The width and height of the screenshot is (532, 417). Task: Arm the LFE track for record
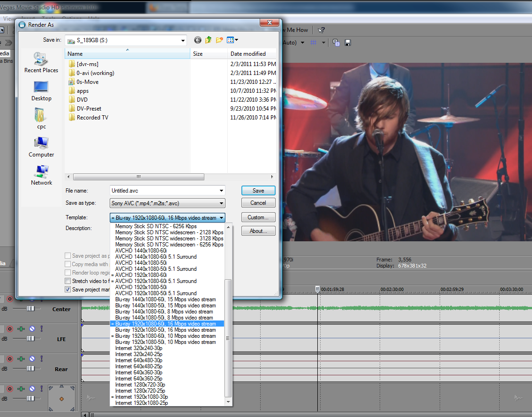point(10,329)
